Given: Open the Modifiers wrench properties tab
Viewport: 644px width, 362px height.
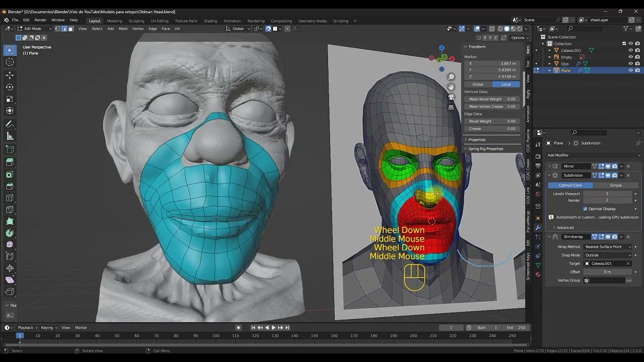Looking at the screenshot, I should click(538, 228).
